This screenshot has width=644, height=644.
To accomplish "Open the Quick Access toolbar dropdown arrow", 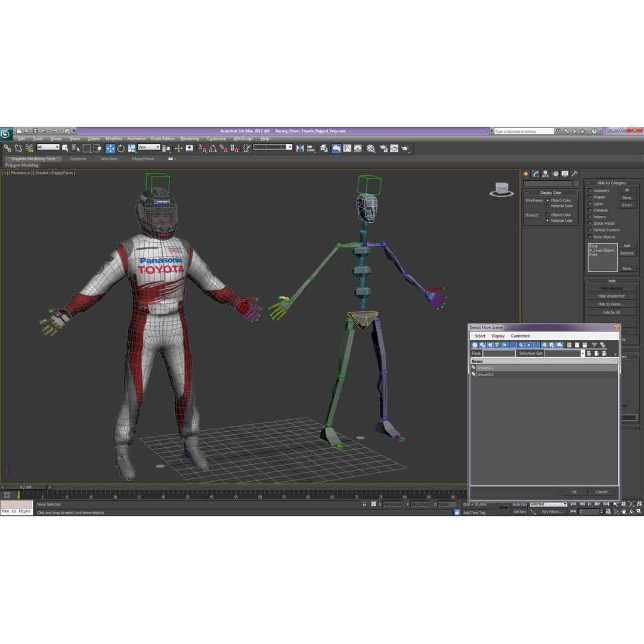I will [x=74, y=131].
